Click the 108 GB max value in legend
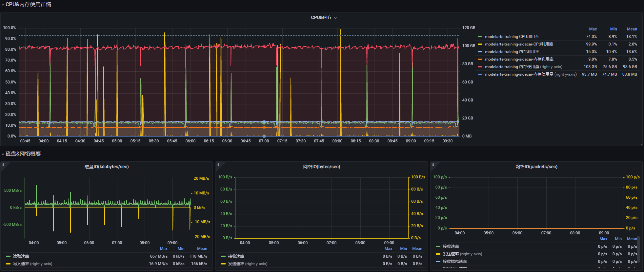 tap(590, 67)
